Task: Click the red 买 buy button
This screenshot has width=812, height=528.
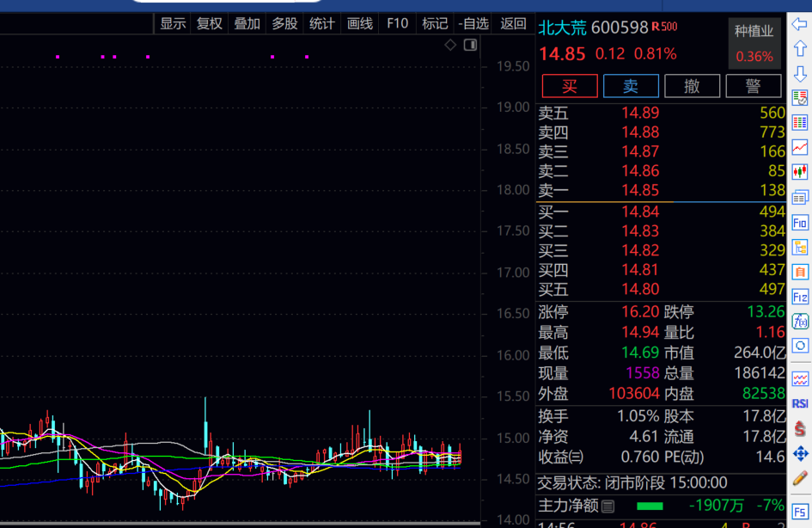Action: click(x=570, y=85)
